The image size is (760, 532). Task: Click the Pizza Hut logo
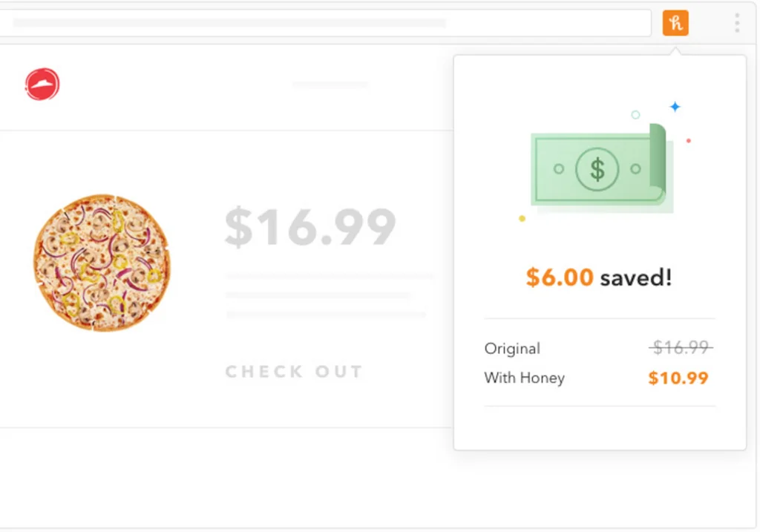point(42,85)
